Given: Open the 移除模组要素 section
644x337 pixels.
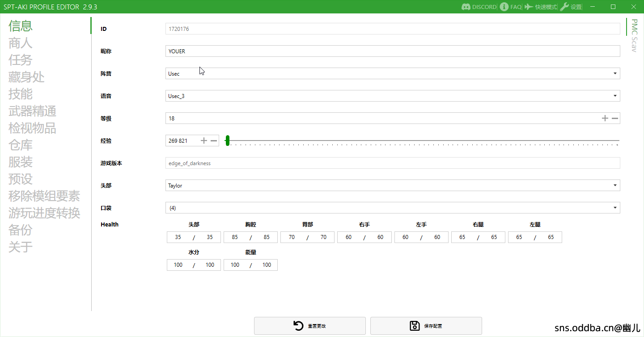Looking at the screenshot, I should tap(44, 196).
